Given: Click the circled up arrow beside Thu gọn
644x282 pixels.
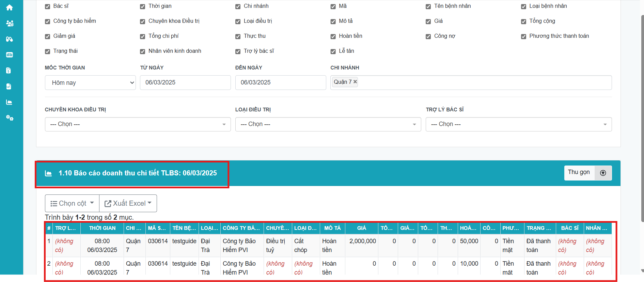Looking at the screenshot, I should tap(603, 173).
